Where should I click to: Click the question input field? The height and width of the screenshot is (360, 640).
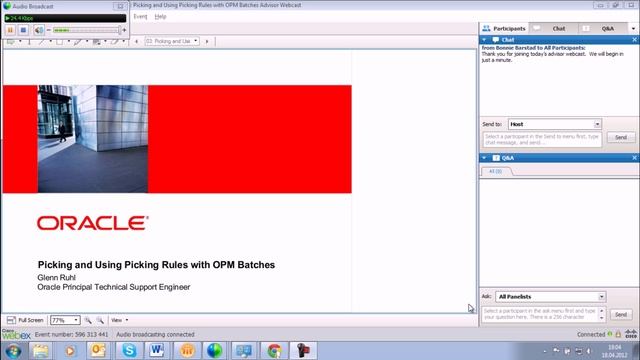544,314
